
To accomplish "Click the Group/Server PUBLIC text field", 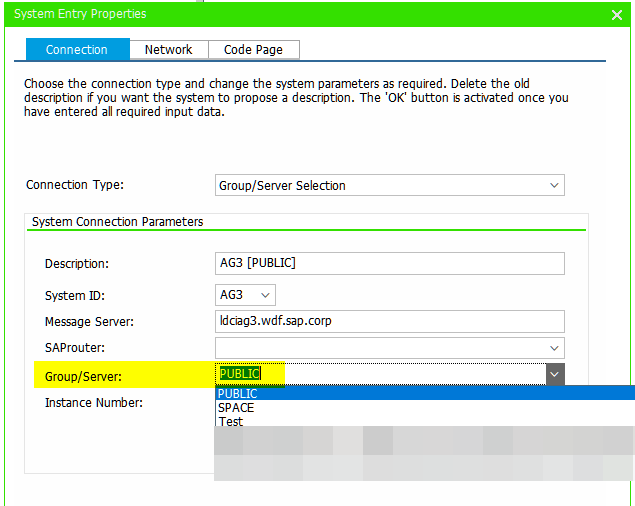I will 380,374.
